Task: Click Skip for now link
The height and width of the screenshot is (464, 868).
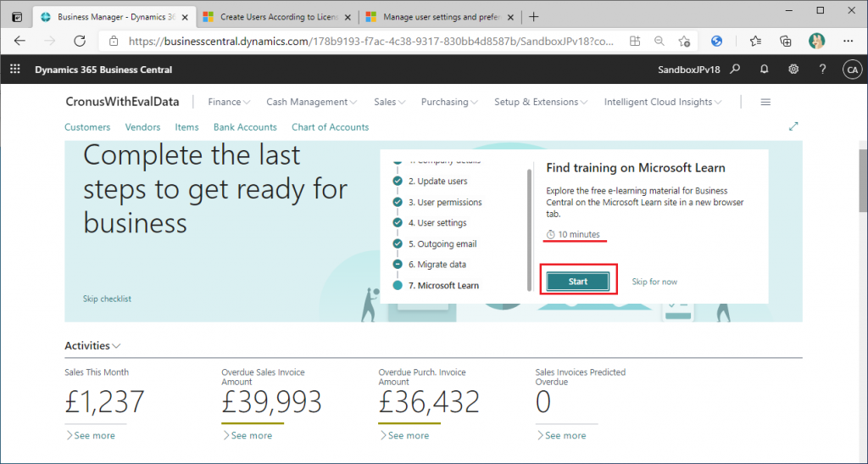Action: 654,282
